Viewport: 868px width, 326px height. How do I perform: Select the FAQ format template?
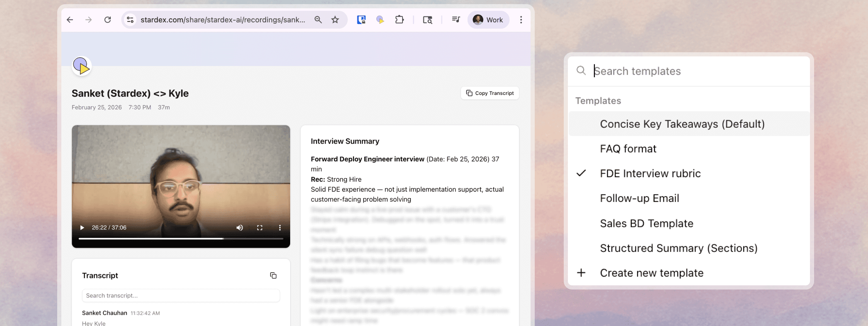(x=689, y=148)
